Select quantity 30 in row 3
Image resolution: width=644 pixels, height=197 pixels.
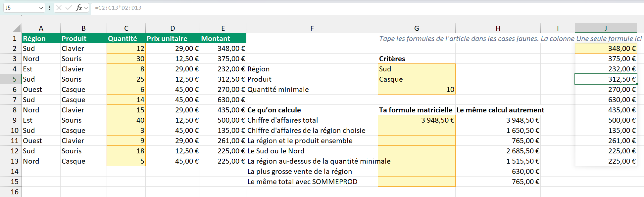(126, 59)
